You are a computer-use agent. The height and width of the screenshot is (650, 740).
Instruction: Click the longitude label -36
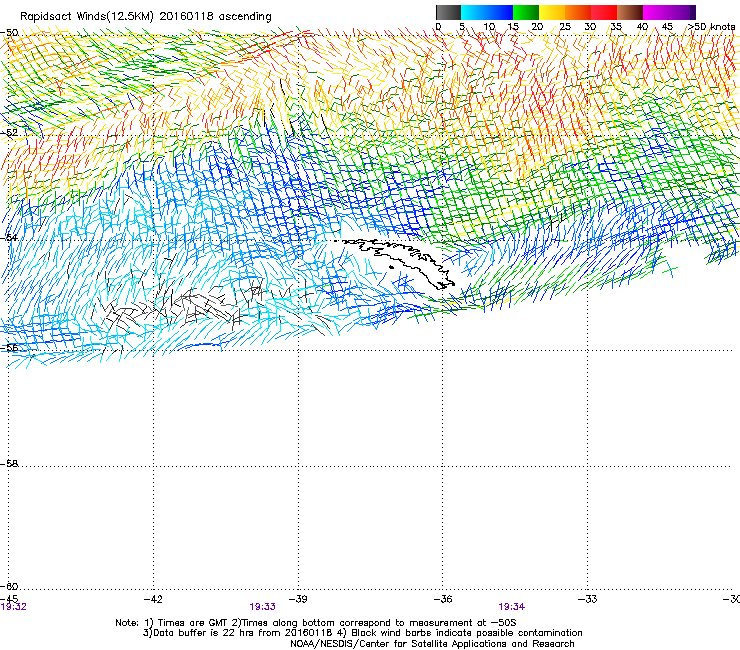click(443, 599)
